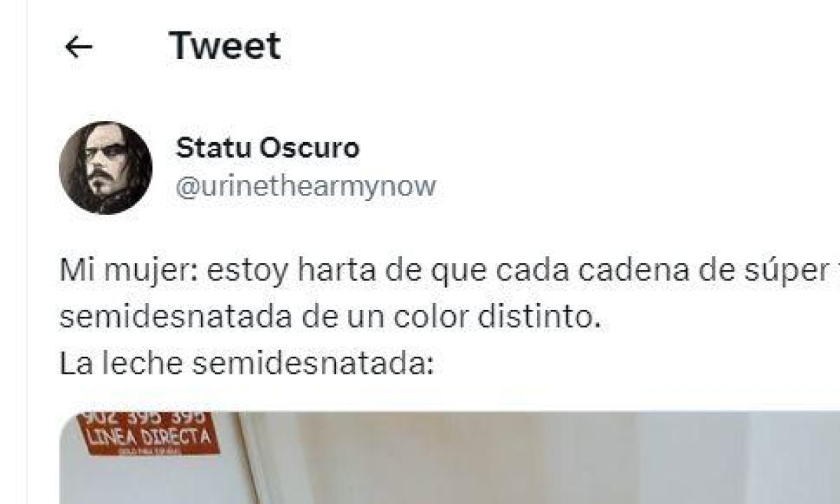Go back using the left arrow
Screen dimensions: 840x504
click(78, 47)
